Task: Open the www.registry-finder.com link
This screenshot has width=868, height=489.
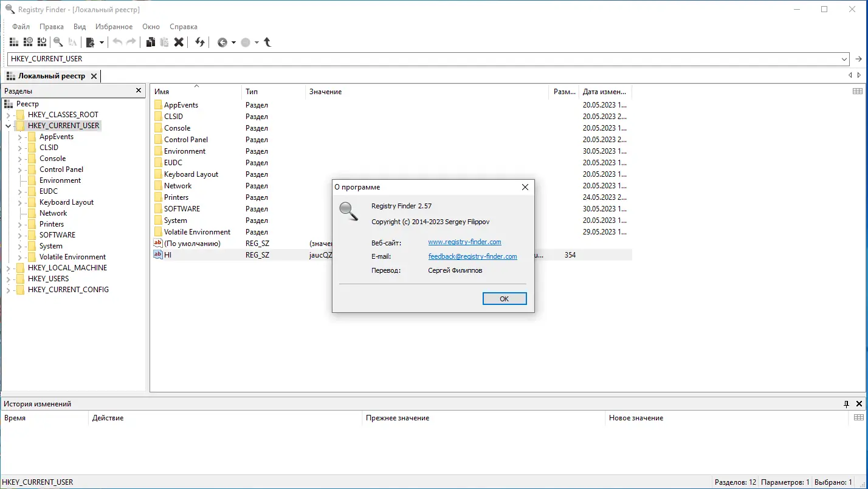Action: pos(465,242)
